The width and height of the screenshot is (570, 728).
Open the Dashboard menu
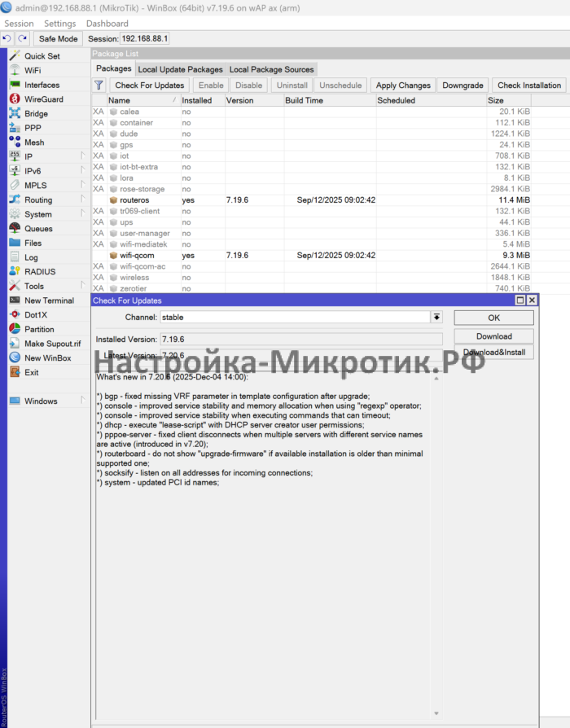107,24
